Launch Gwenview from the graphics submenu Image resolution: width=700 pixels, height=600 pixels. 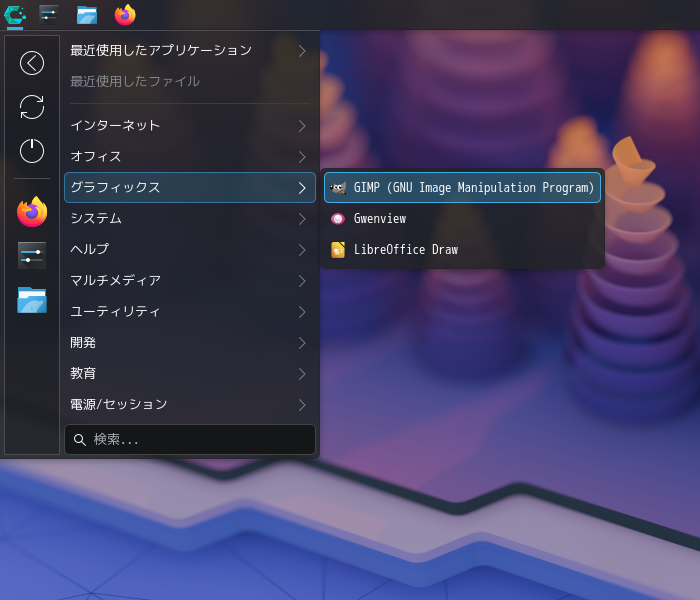tap(462, 219)
